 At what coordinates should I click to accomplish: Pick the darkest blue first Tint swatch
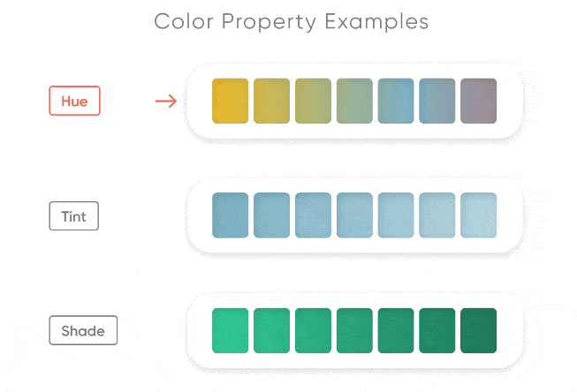tap(230, 215)
